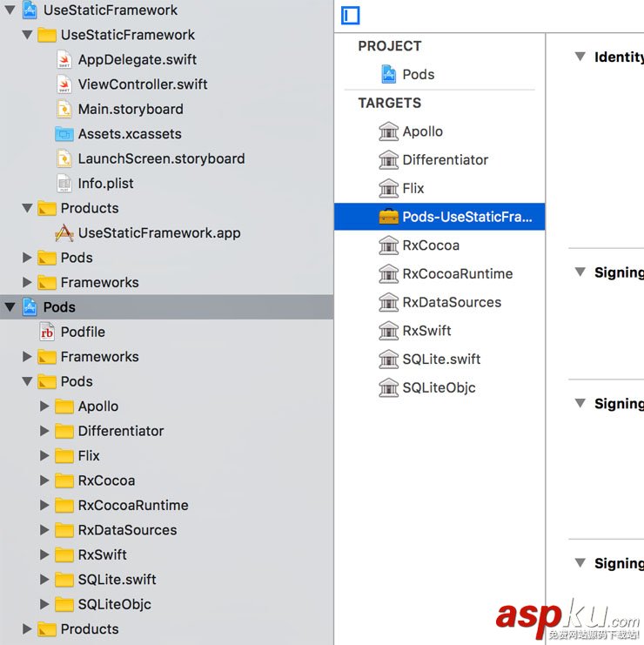Click the Podfile ruby icon
The height and width of the screenshot is (645, 644).
47,332
